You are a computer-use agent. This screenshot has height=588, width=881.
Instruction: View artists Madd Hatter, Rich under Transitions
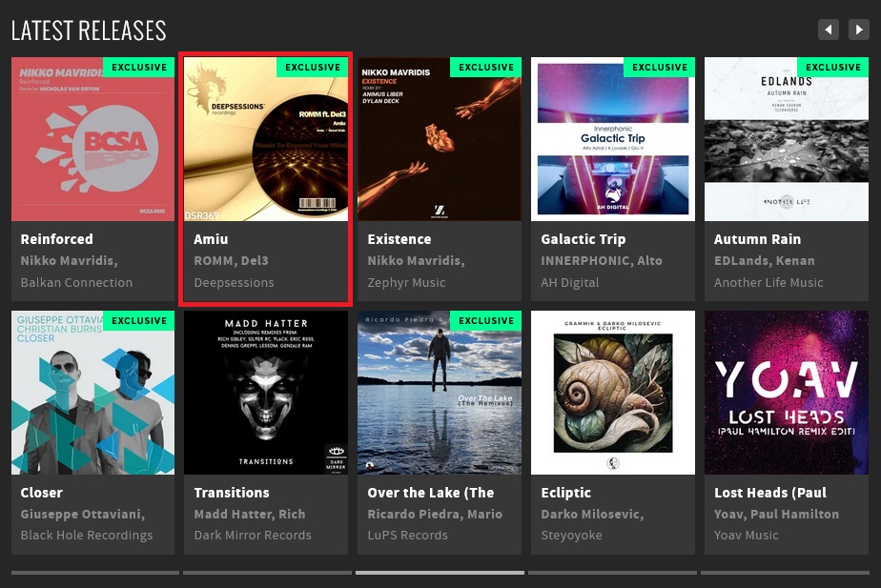(x=250, y=514)
